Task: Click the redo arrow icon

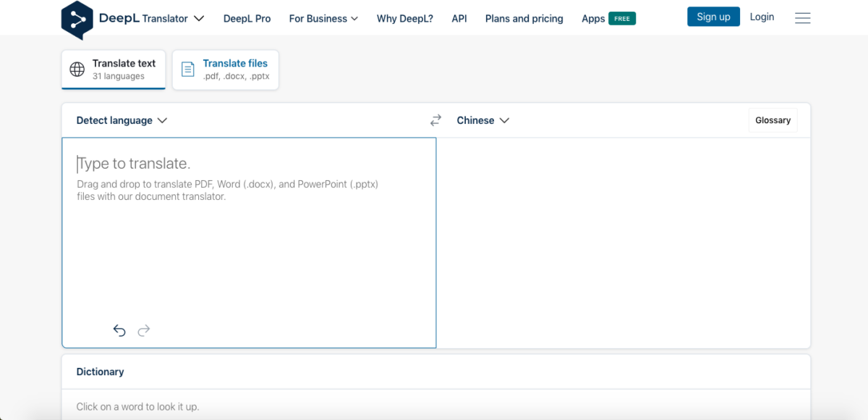Action: coord(144,331)
